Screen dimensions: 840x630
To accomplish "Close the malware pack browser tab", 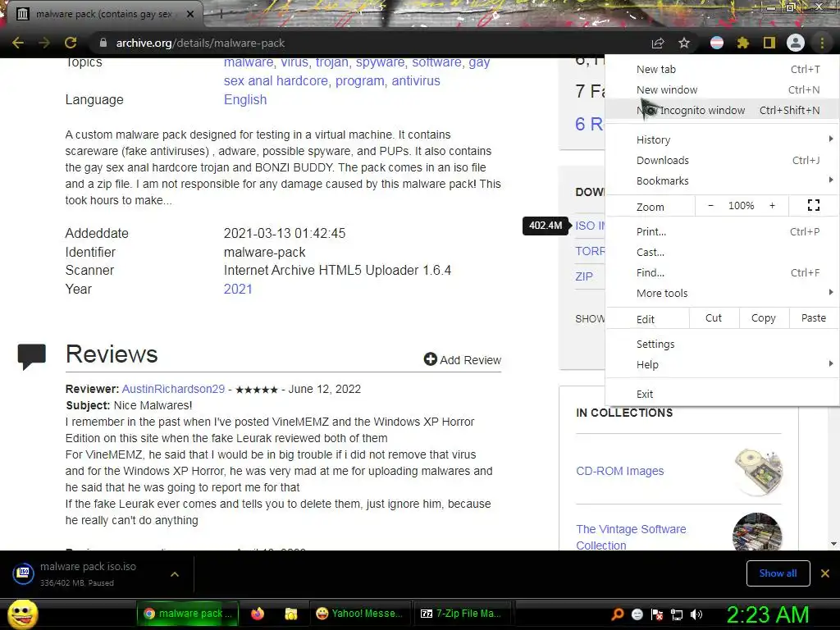I will pos(190,14).
